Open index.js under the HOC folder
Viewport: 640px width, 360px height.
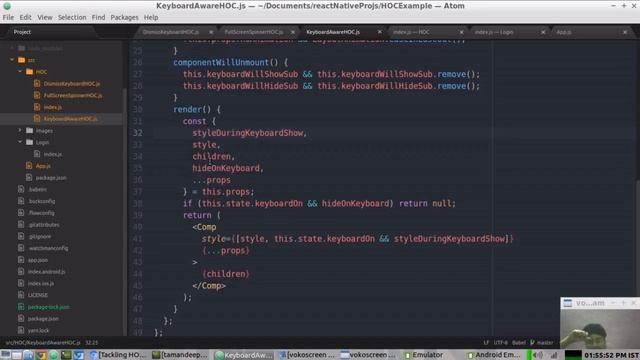tap(53, 107)
